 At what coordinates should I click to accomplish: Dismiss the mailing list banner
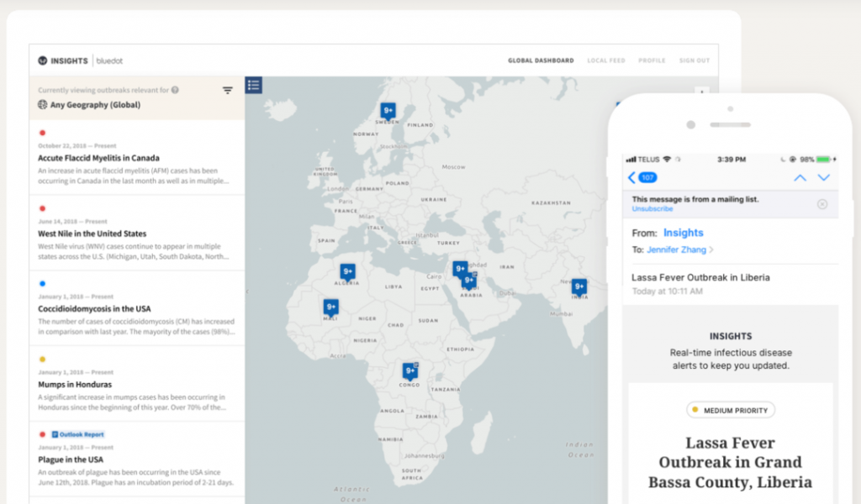(x=822, y=204)
